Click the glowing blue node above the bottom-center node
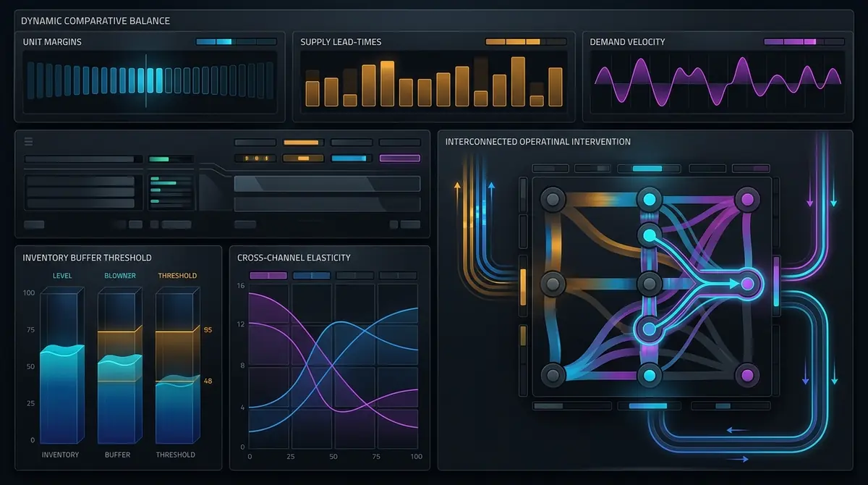This screenshot has height=485, width=868. click(x=649, y=329)
